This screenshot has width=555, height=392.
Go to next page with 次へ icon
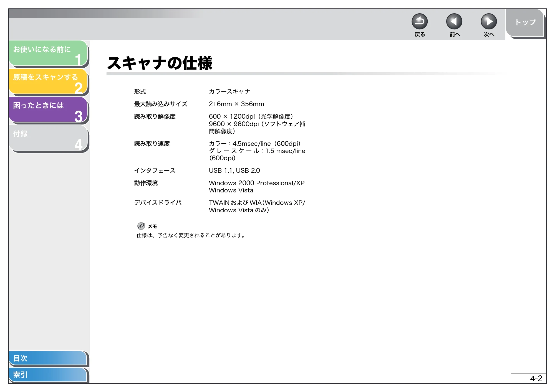[489, 22]
